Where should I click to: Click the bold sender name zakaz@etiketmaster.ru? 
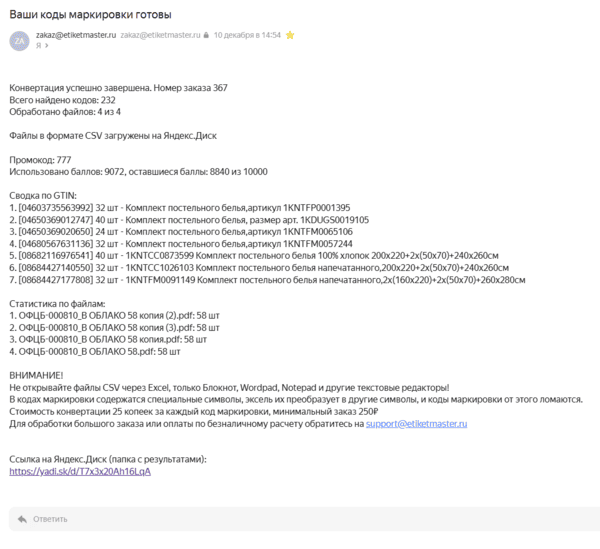[76, 35]
